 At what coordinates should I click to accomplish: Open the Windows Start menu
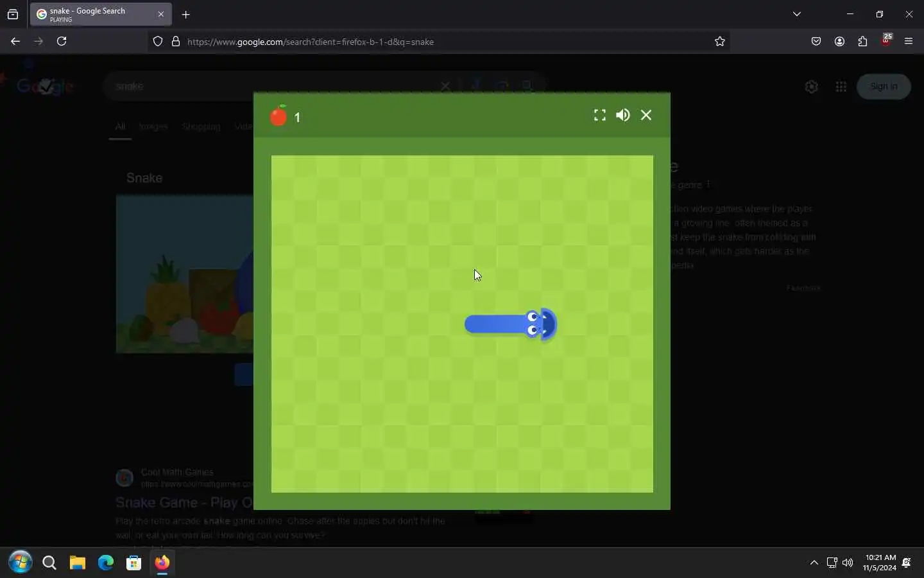click(21, 563)
